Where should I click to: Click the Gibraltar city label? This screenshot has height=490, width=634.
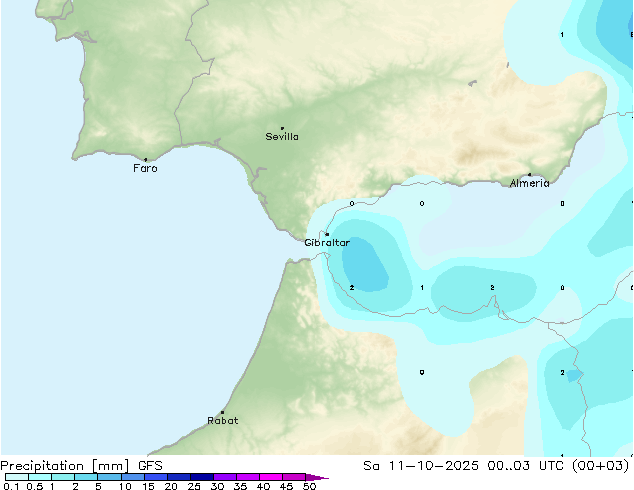327,243
